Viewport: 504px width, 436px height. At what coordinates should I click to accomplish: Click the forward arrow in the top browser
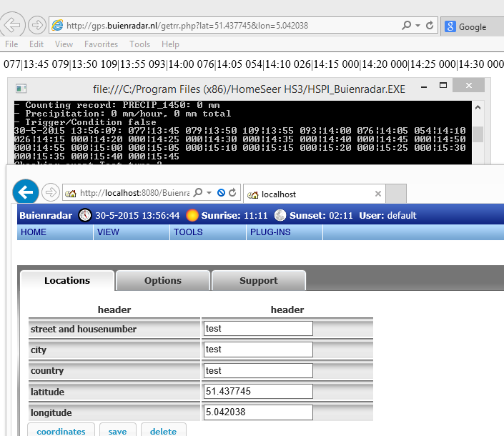click(x=37, y=25)
